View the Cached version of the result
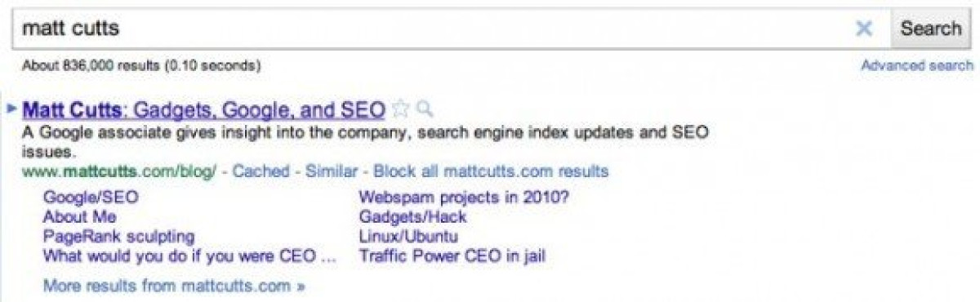Image resolution: width=980 pixels, height=302 pixels. pyautogui.click(x=260, y=171)
